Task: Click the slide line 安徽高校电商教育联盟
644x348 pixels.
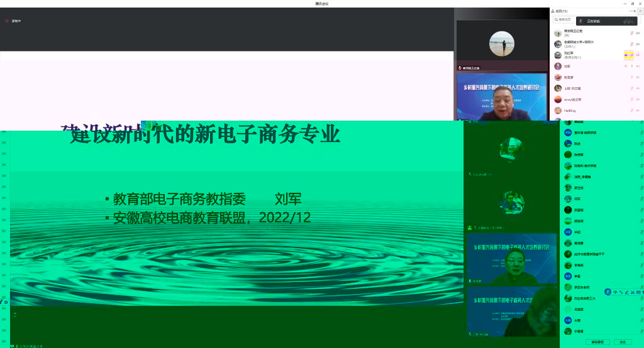Action: coord(179,217)
